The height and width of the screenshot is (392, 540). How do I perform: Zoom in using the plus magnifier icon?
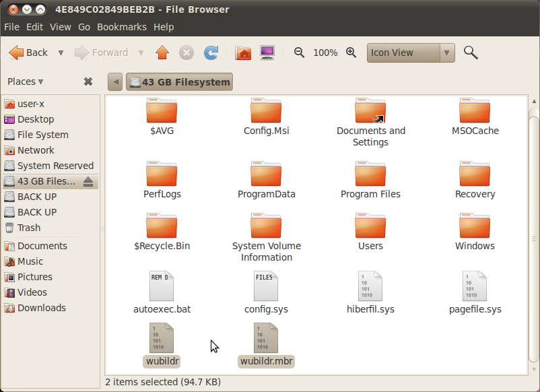click(x=351, y=53)
